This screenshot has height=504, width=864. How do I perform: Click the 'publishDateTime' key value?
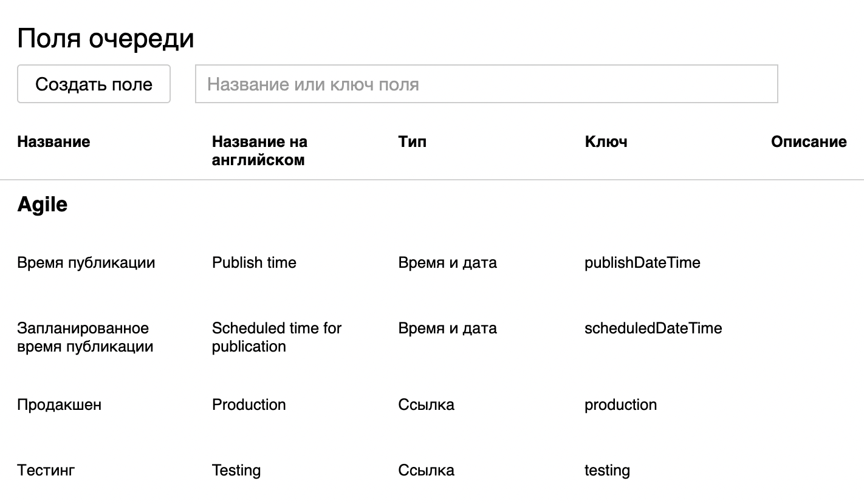click(x=642, y=263)
